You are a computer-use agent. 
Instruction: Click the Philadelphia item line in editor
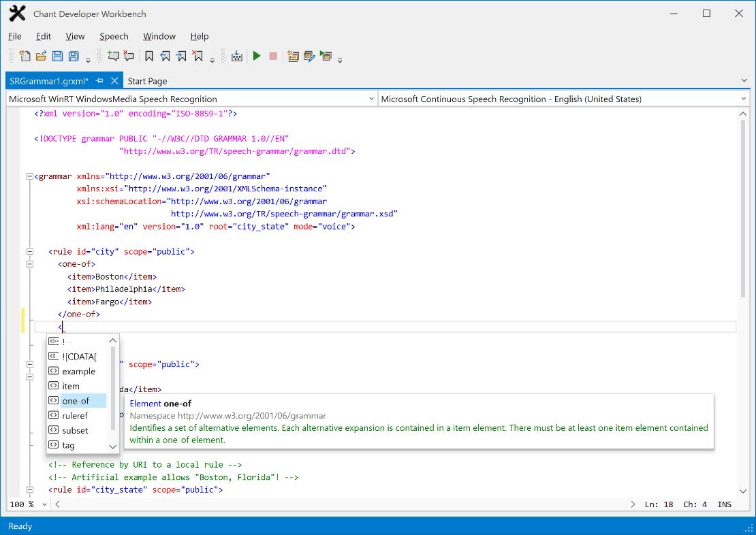pos(126,289)
